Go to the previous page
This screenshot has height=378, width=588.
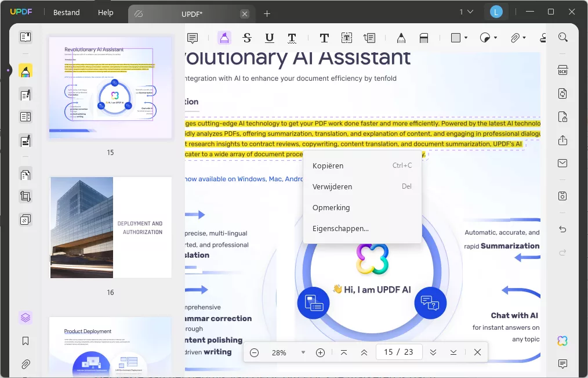(x=364, y=352)
